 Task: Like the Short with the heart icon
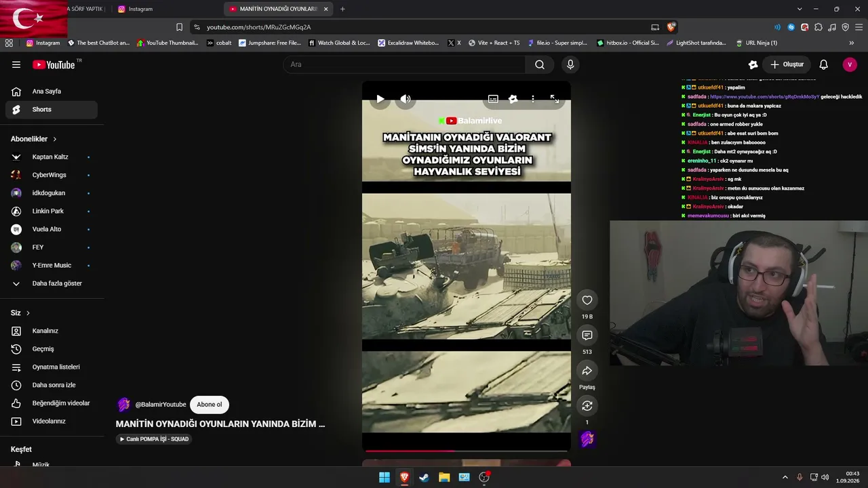[x=587, y=300]
